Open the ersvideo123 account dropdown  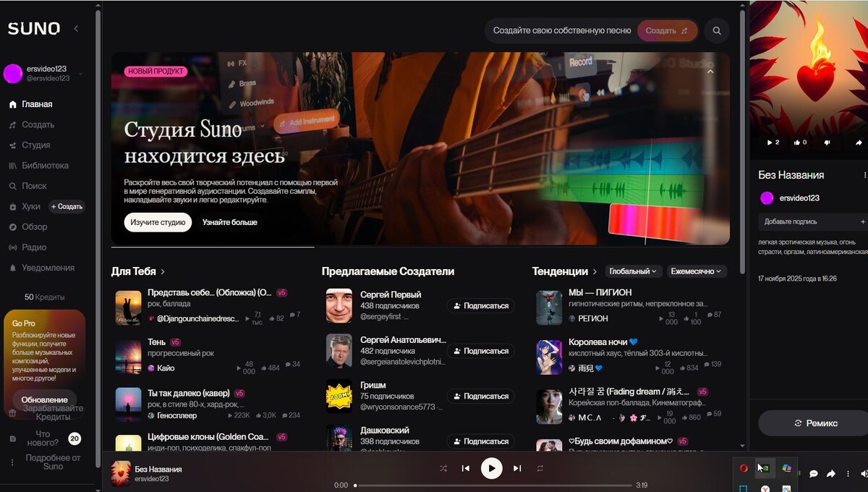[x=43, y=73]
